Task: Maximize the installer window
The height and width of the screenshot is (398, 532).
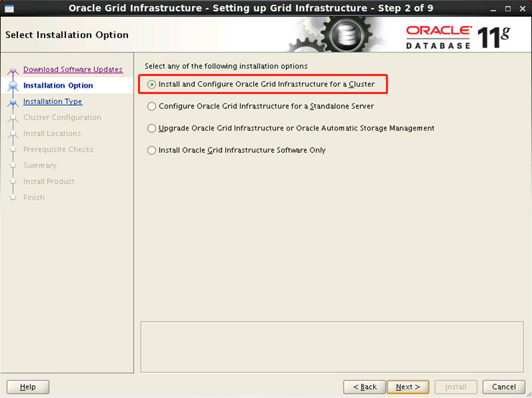Action: [x=508, y=9]
